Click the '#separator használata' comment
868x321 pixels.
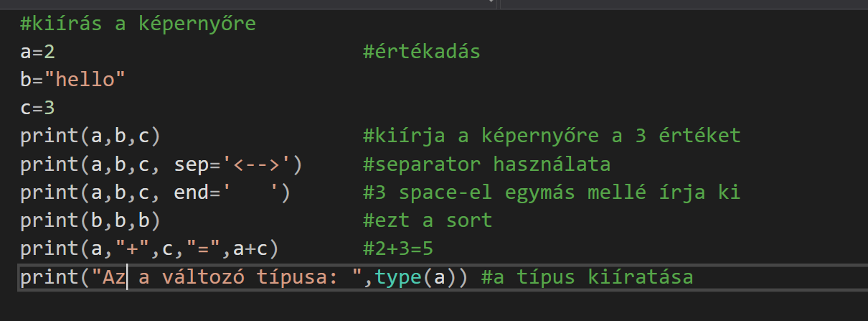(486, 164)
